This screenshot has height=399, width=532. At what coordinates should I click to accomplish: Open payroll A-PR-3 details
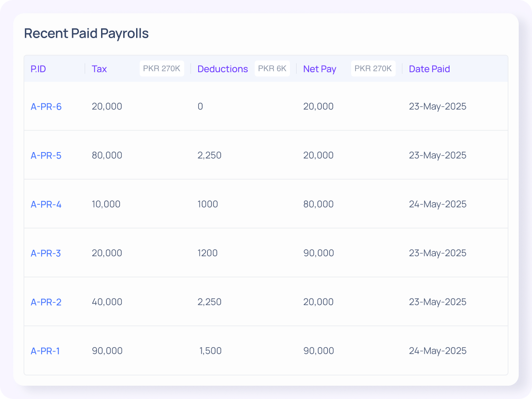pos(46,253)
